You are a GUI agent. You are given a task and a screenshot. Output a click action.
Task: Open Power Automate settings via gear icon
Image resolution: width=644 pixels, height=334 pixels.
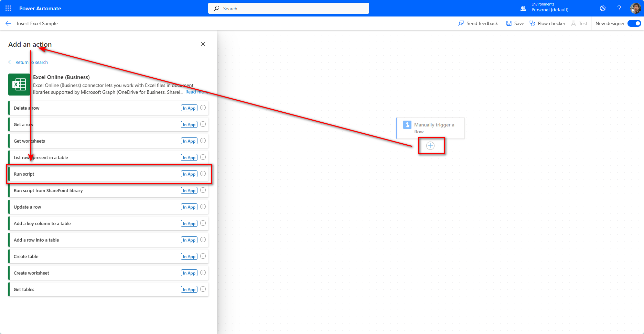point(602,8)
